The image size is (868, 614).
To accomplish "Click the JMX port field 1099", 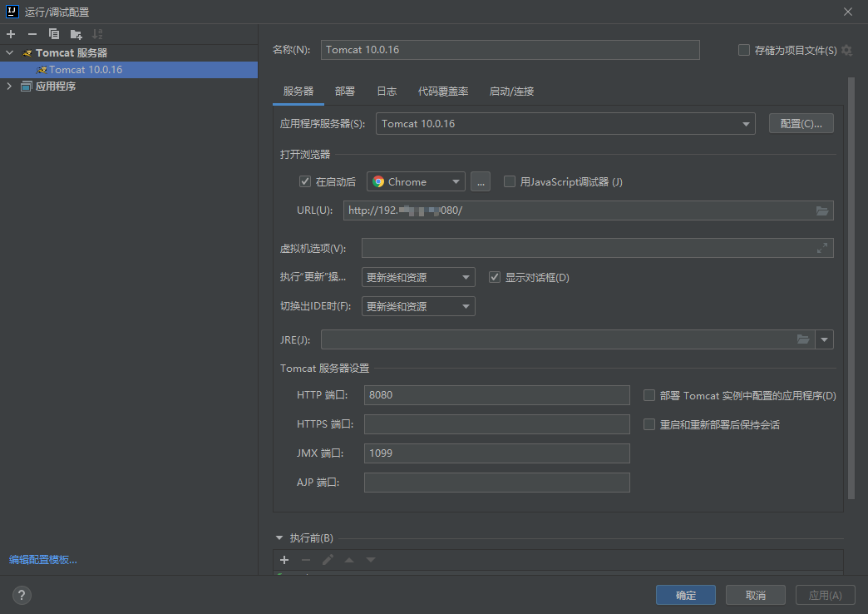I will [x=496, y=453].
